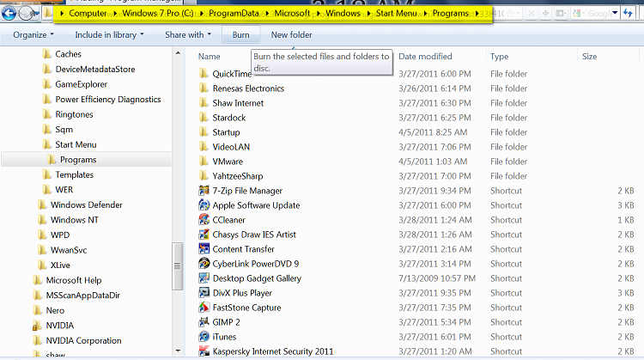Viewport: 644px width, 360px height.
Task: Click the VideoLAN folder icon
Action: point(204,146)
